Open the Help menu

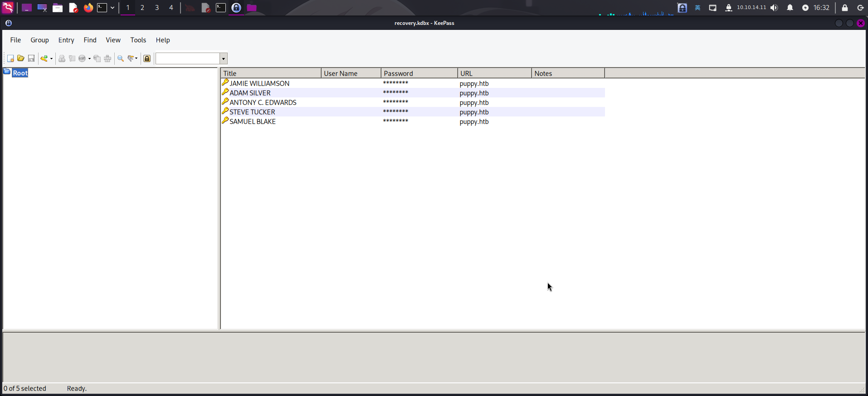[x=163, y=40]
